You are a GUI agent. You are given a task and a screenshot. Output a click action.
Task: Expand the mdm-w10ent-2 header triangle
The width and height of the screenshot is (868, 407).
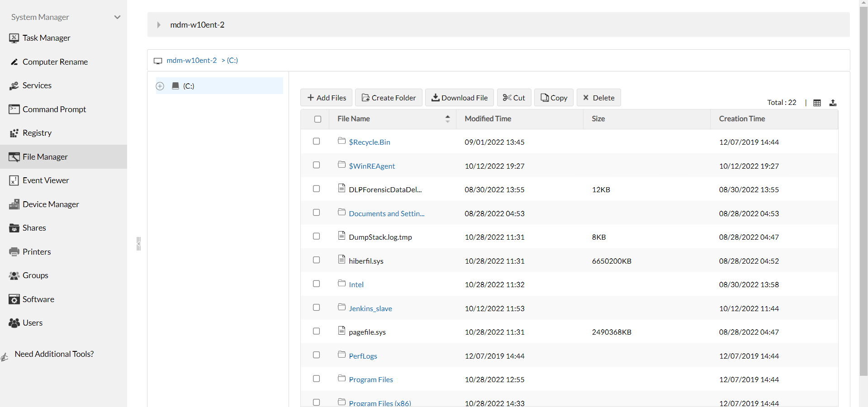[x=159, y=25]
